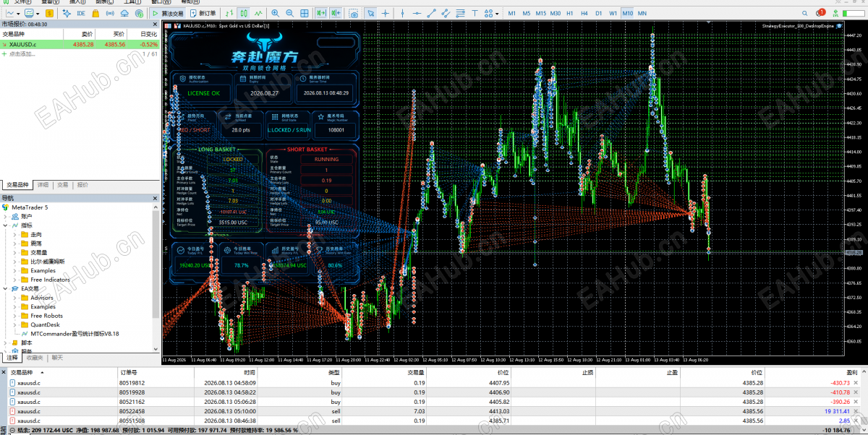Click 点击添加 to add a symbol

click(22, 53)
